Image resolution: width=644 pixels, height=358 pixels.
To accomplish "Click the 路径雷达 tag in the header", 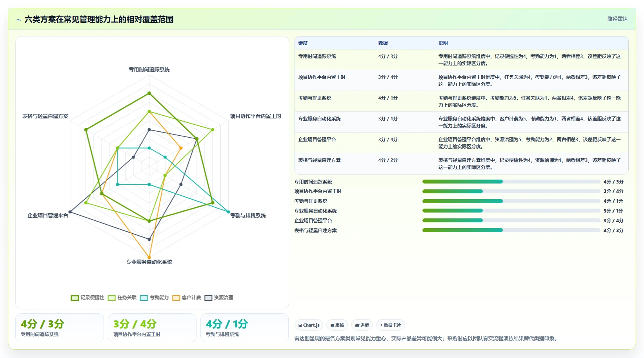I will coord(617,19).
